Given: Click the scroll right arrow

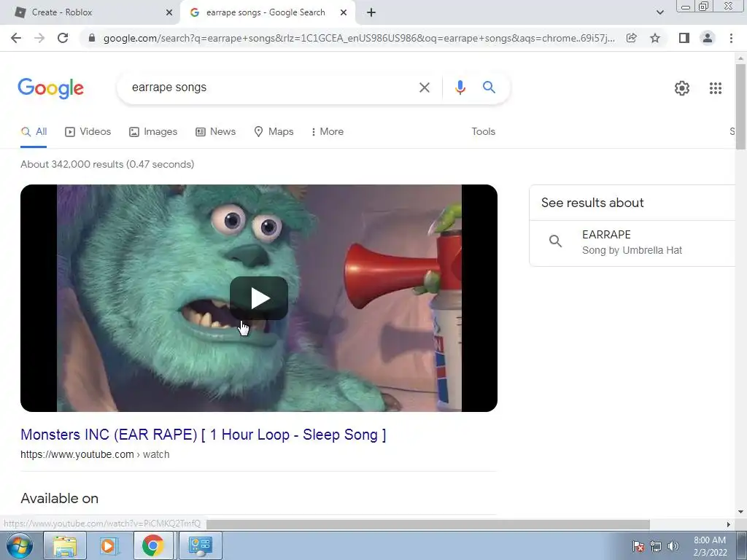Looking at the screenshot, I should coord(729,524).
